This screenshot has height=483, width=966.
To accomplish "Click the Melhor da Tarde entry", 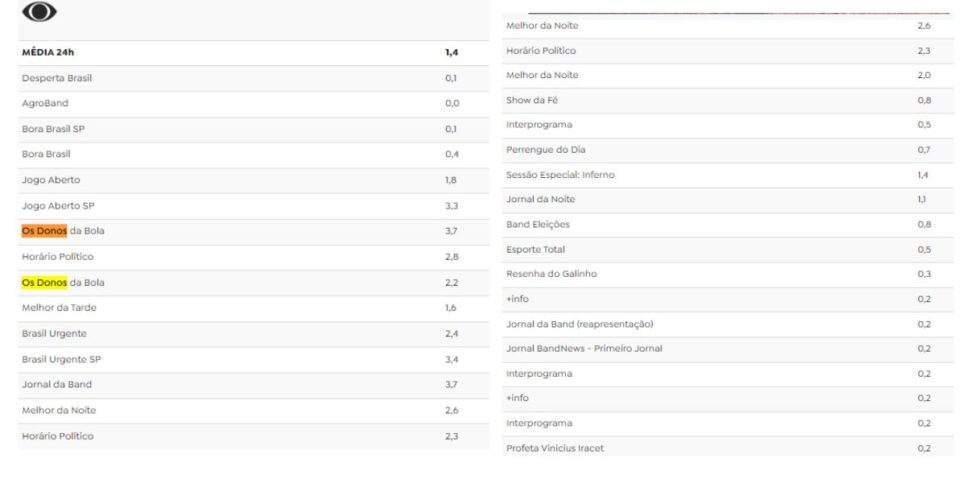I will tap(254, 308).
